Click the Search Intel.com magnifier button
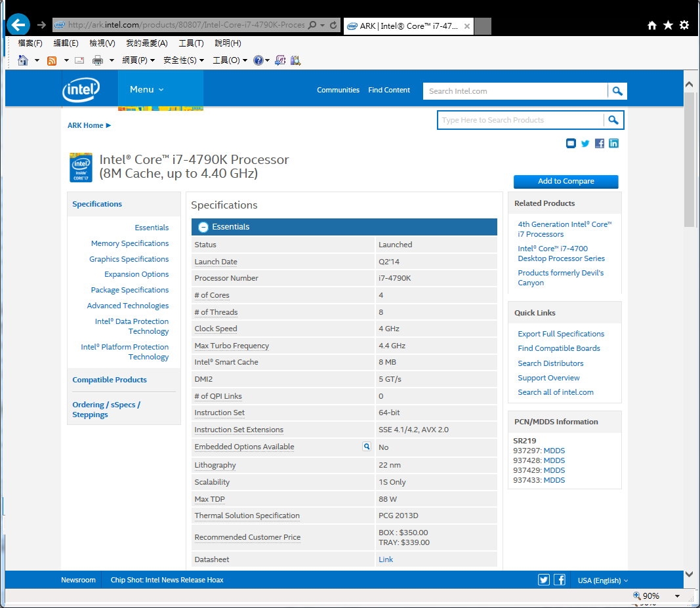 pos(617,91)
